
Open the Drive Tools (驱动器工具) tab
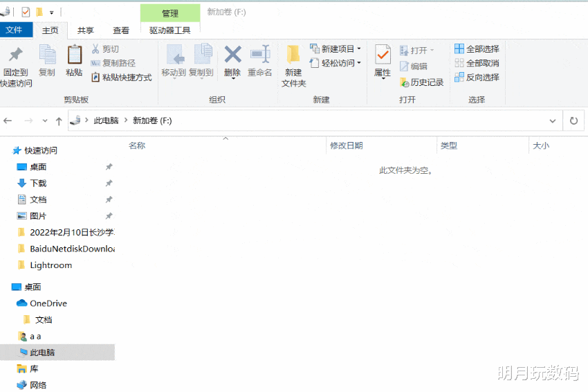(170, 30)
